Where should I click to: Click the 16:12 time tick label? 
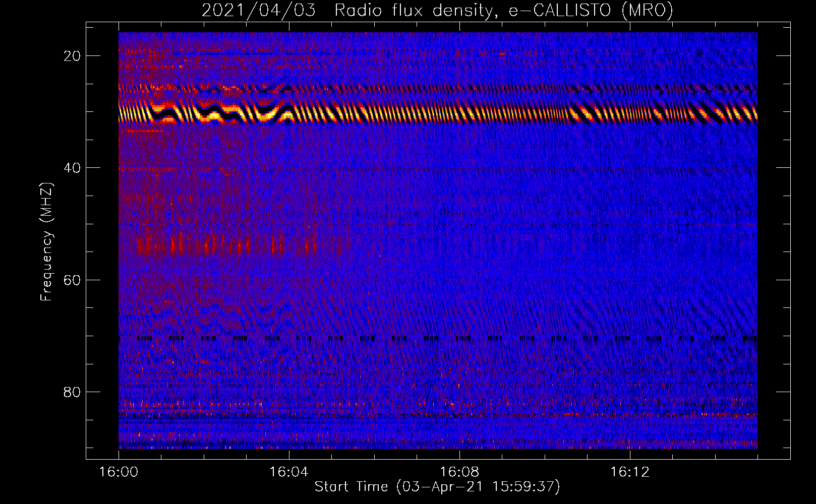tap(630, 472)
